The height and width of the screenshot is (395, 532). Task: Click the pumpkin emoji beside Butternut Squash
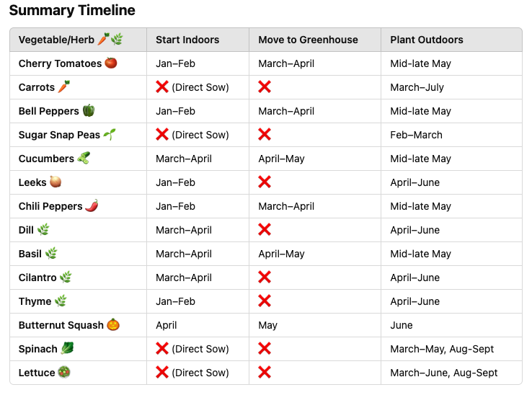click(x=113, y=325)
